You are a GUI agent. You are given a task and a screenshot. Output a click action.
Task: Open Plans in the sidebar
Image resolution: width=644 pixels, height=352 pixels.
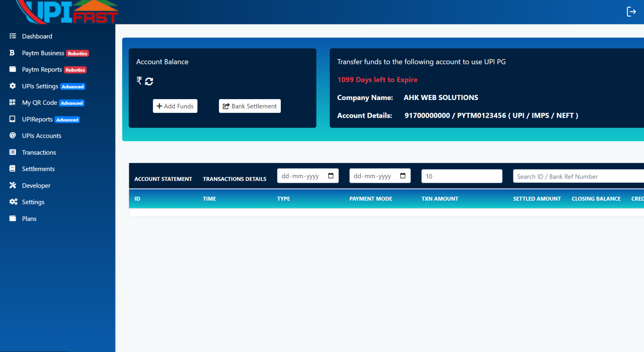(29, 218)
